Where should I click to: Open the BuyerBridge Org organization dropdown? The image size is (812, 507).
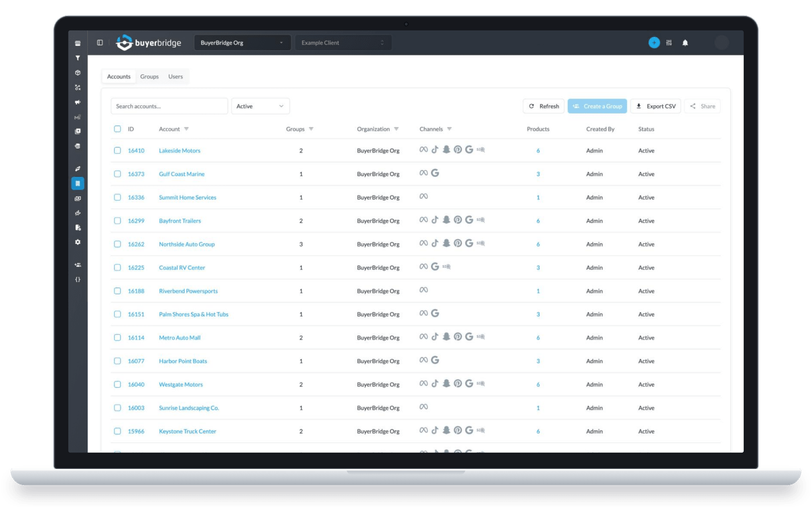(242, 43)
